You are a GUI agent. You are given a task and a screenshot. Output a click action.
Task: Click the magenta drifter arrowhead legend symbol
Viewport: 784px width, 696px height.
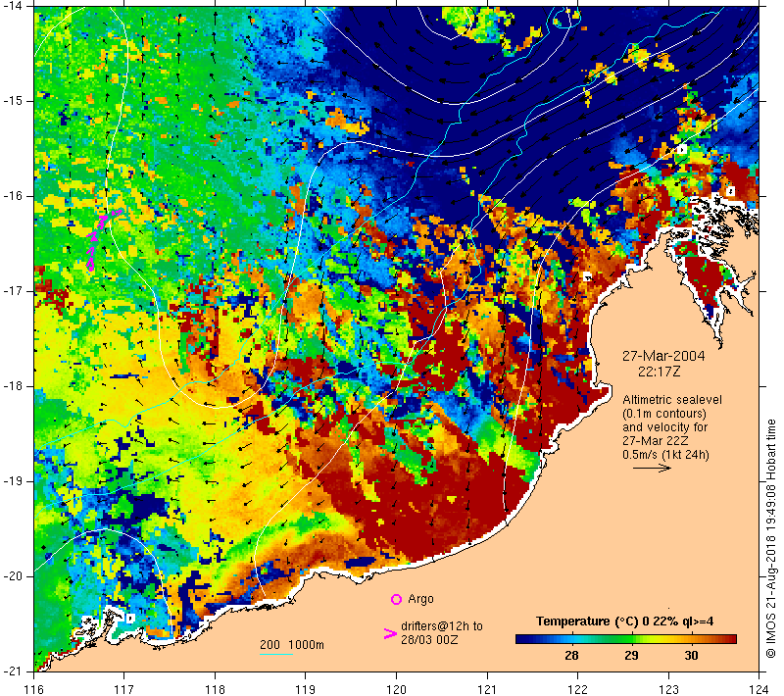coord(390,633)
